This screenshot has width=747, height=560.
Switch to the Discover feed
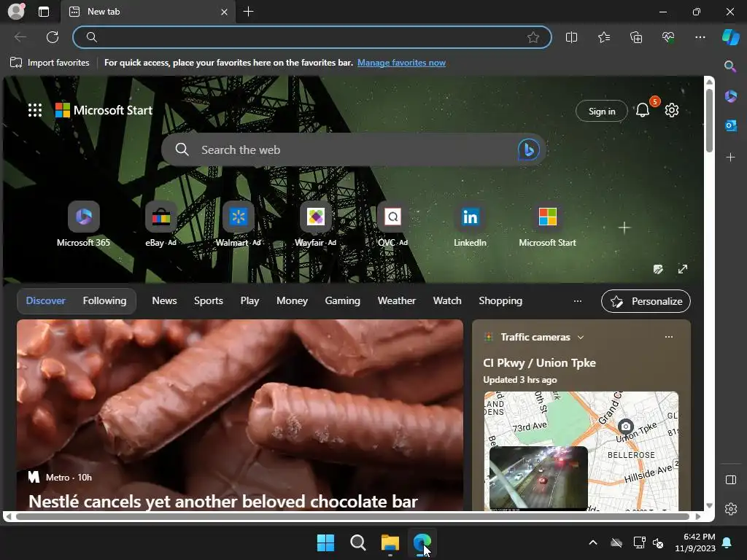46,300
